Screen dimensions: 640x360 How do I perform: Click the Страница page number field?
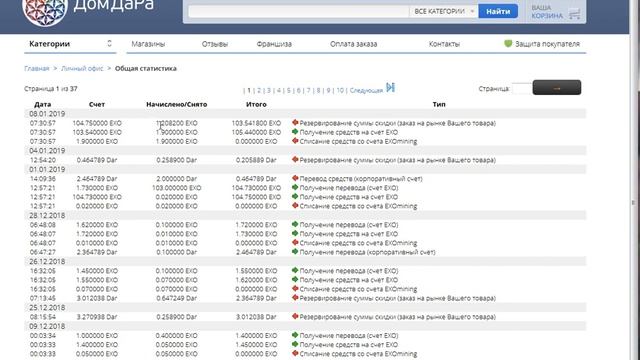tap(522, 88)
